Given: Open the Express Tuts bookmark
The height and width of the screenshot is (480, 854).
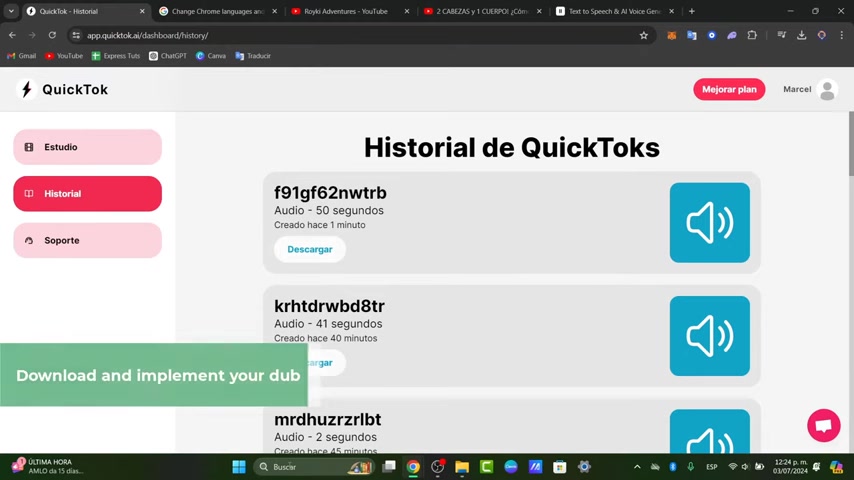Looking at the screenshot, I should [x=116, y=56].
